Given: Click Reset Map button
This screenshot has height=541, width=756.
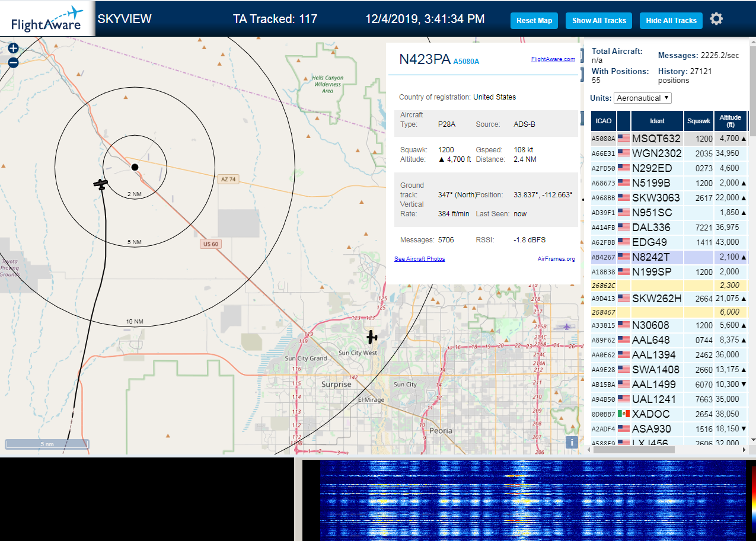Looking at the screenshot, I should [x=534, y=20].
